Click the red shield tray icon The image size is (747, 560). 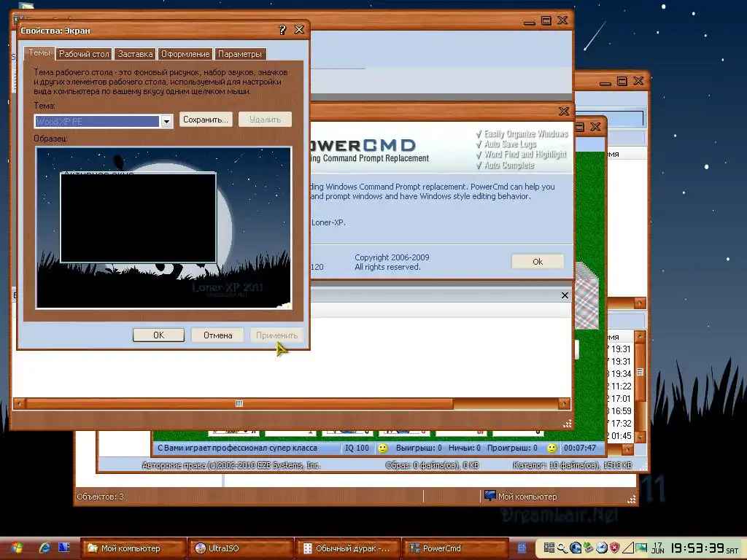[x=615, y=548]
